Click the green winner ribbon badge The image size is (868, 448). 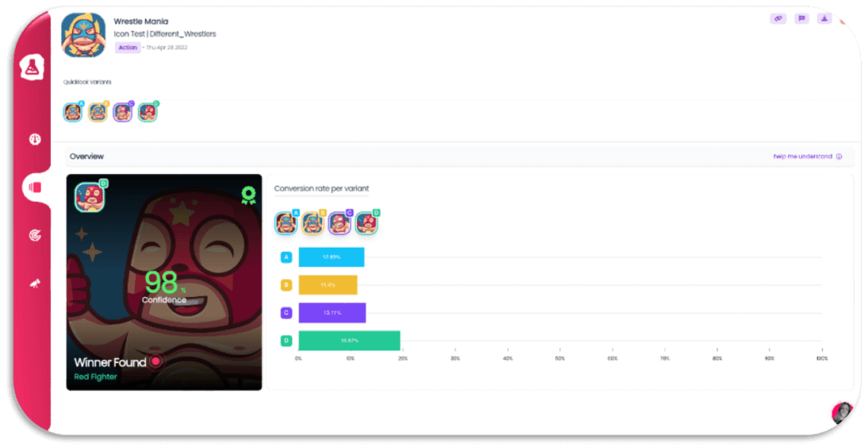point(248,194)
